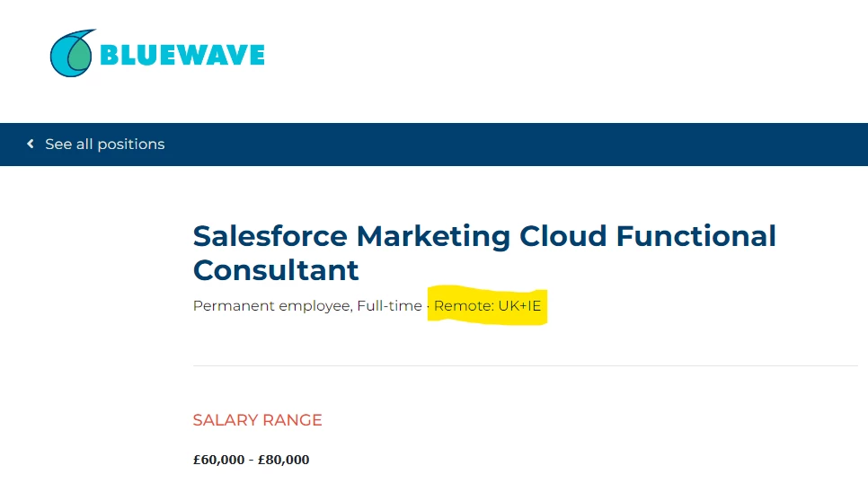The image size is (868, 483).
Task: Click the horizontal divider above Salary Range
Action: (526, 365)
